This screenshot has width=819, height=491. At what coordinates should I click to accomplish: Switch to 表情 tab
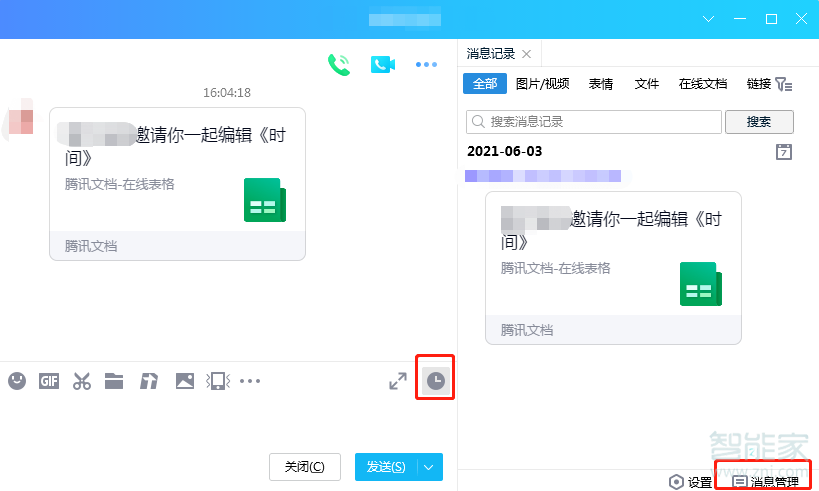click(x=601, y=84)
